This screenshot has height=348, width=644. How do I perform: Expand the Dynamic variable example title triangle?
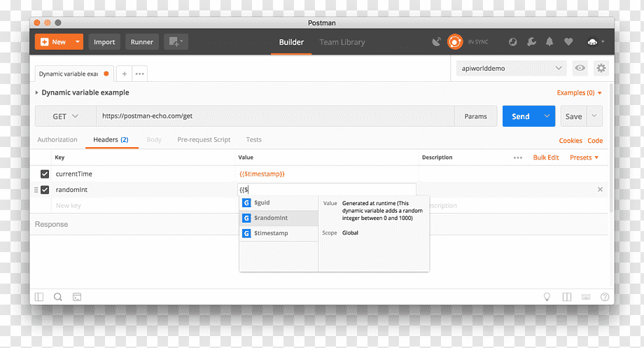click(x=36, y=93)
